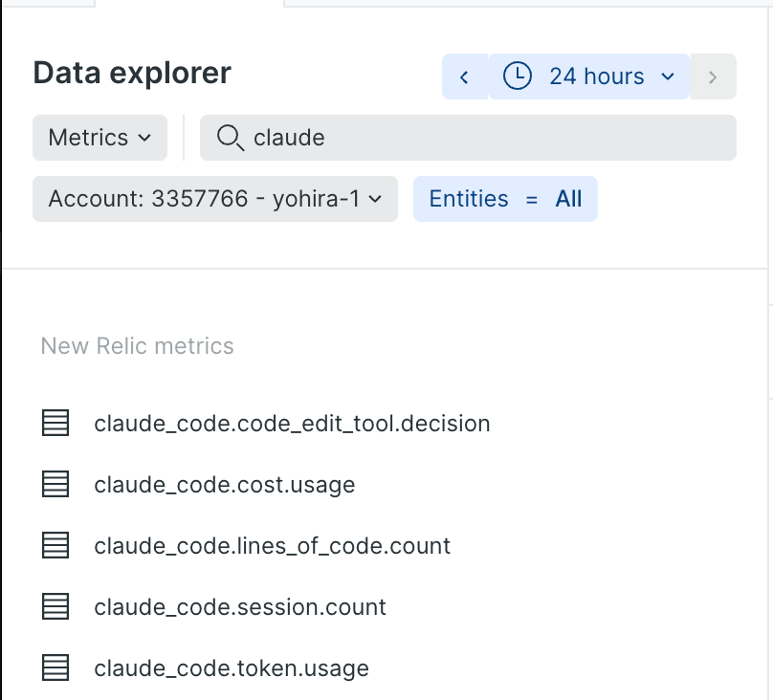Click icon beside claude_code.token.usage
This screenshot has height=700, width=773.
[55, 668]
